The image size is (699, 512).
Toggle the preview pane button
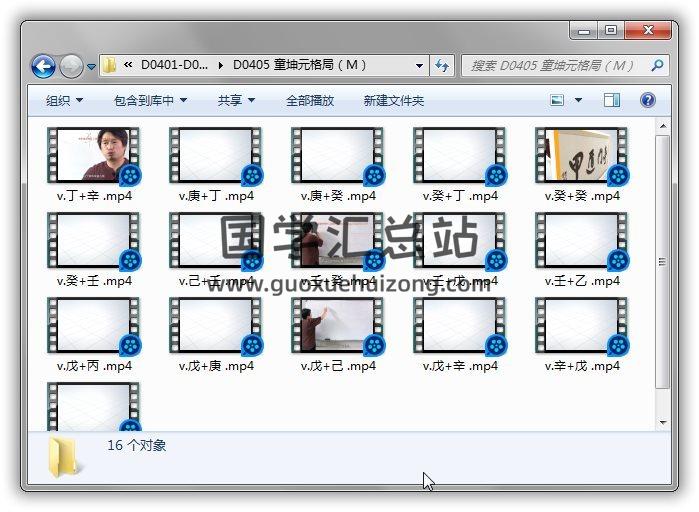click(612, 100)
